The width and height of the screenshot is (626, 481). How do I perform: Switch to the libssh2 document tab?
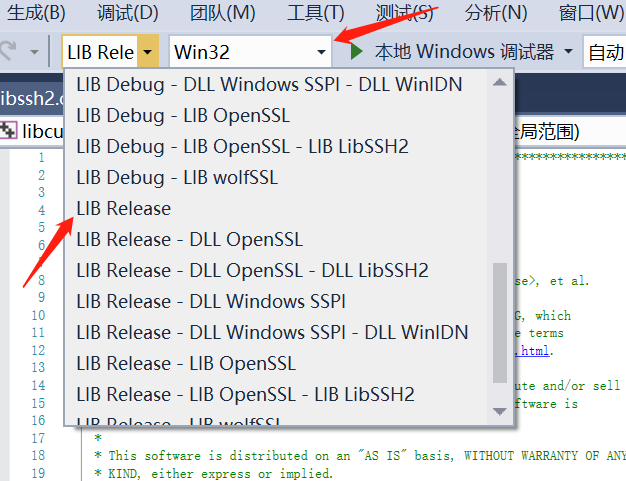[x=31, y=98]
